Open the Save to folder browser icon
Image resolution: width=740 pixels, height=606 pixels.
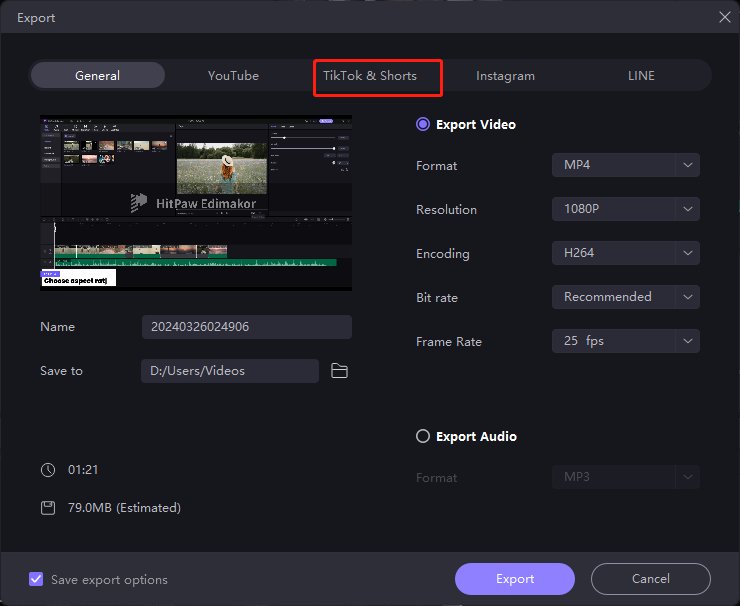point(339,371)
